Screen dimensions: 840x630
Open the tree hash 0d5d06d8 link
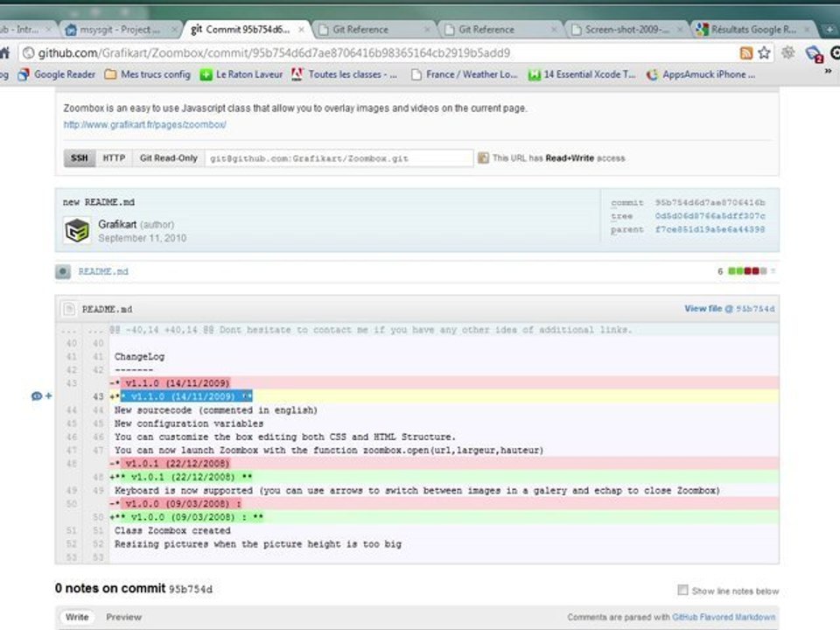(x=710, y=216)
